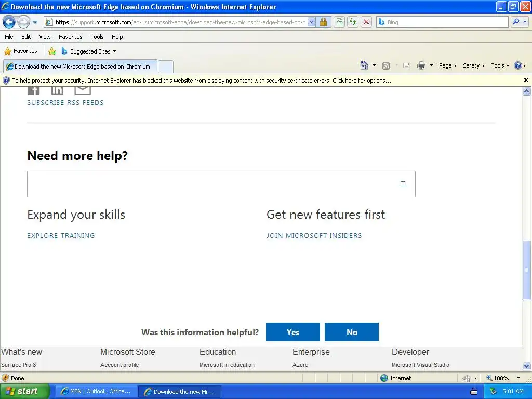Open the EXPLORE TRAINING link
532x399 pixels.
(61, 235)
